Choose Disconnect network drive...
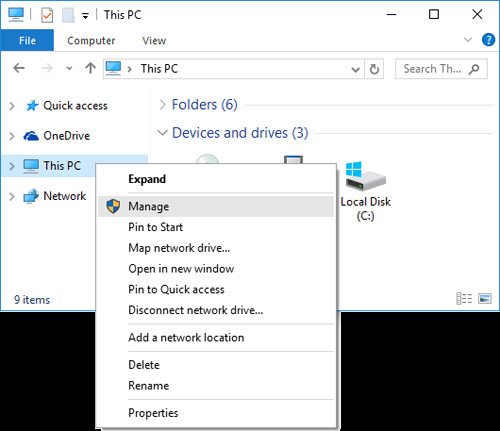The width and height of the screenshot is (500, 431). pyautogui.click(x=216, y=310)
